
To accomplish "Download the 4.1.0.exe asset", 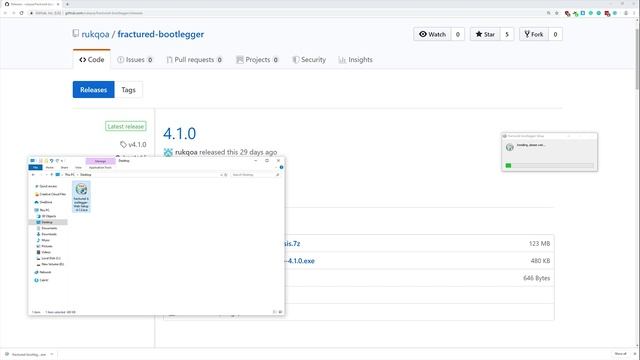I will 300,261.
